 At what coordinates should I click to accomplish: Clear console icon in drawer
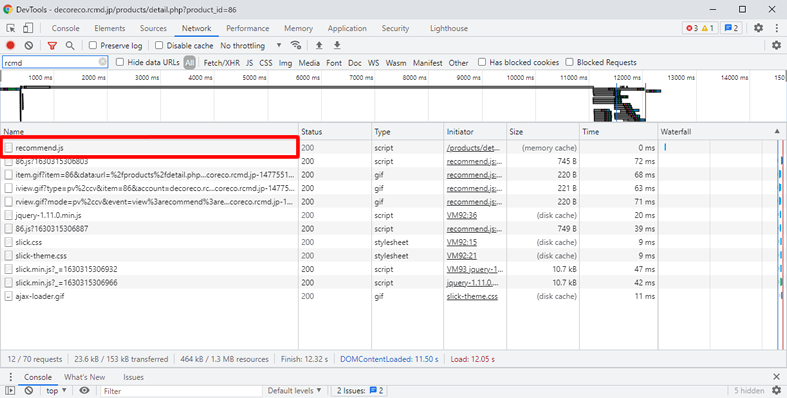tap(29, 390)
